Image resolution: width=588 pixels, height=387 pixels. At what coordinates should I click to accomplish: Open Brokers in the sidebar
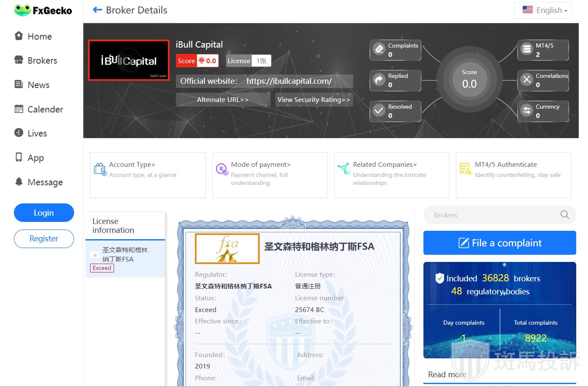(42, 61)
